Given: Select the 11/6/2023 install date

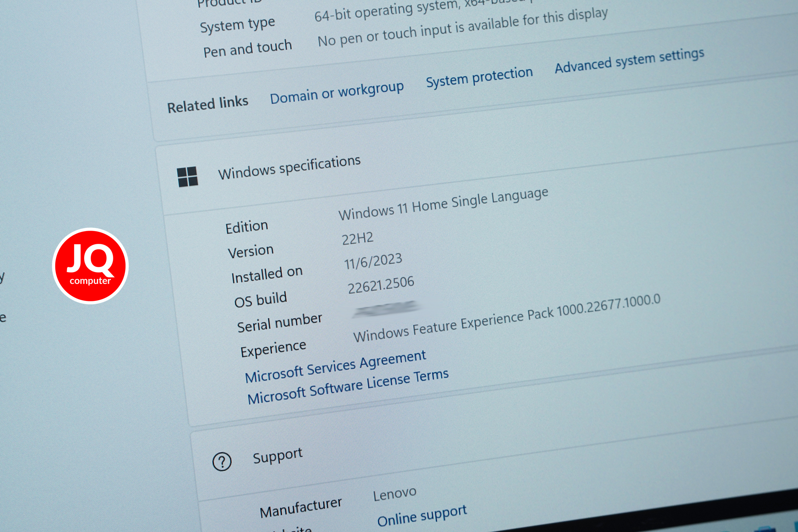Looking at the screenshot, I should click(373, 261).
